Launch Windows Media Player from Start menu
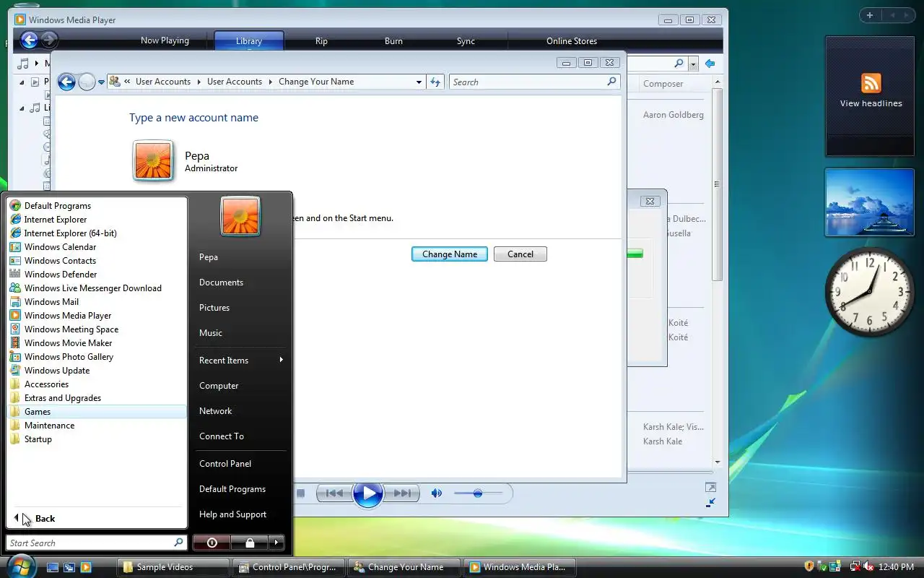The height and width of the screenshot is (578, 924). click(97, 316)
